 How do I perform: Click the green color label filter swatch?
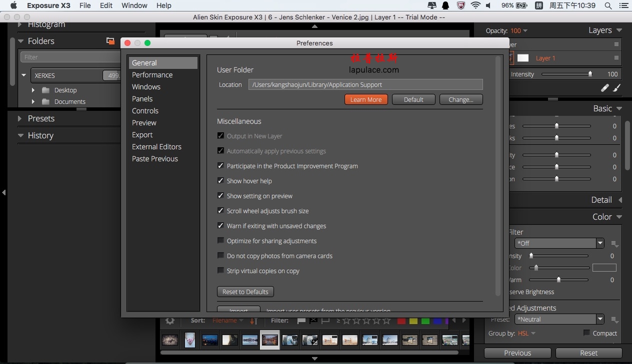425,321
